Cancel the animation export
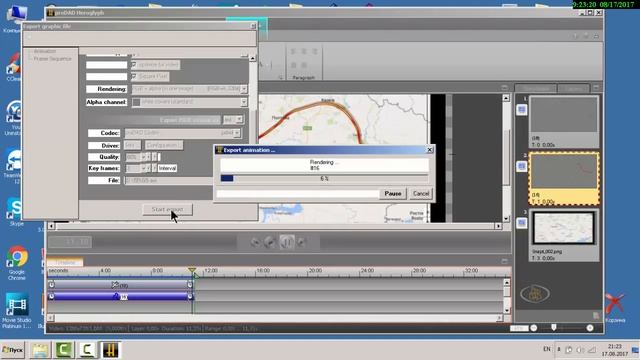This screenshot has height=360, width=640. click(420, 193)
